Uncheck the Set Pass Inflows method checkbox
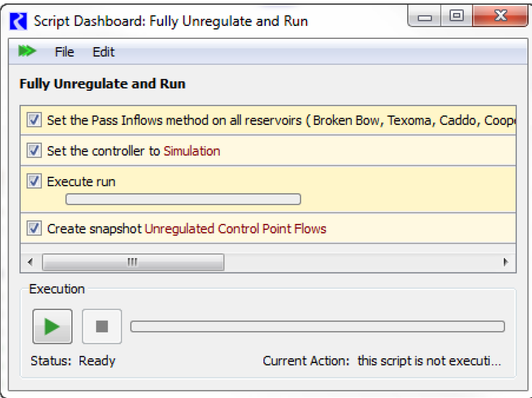This screenshot has width=532, height=398. click(x=35, y=120)
